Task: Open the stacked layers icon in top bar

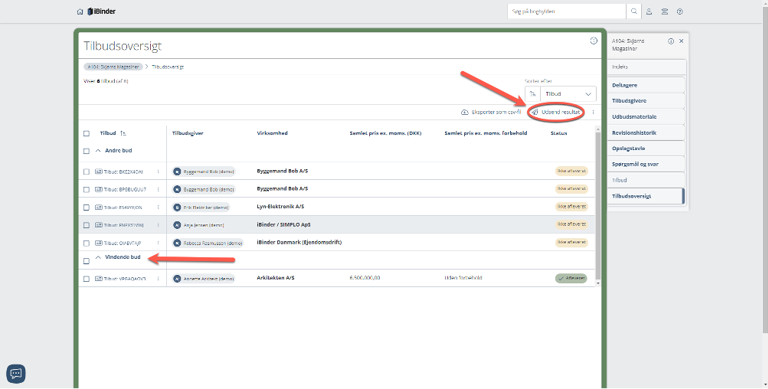Action: tap(665, 12)
